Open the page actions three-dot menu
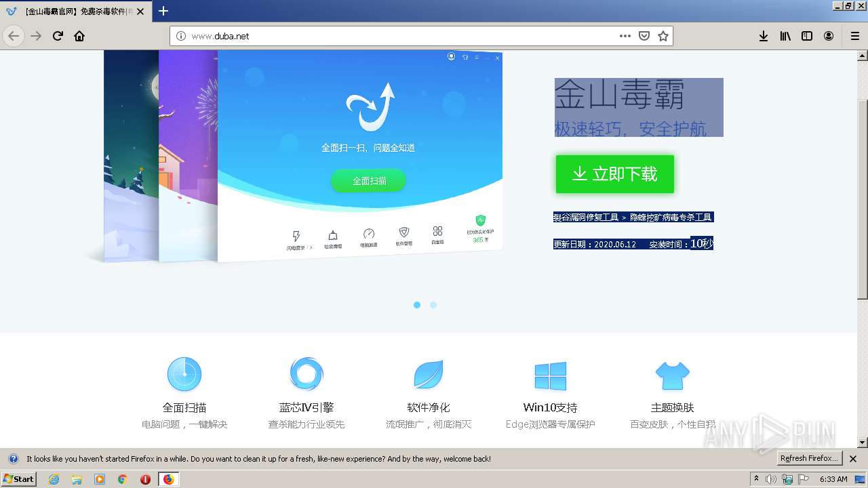The image size is (868, 488). pos(625,36)
